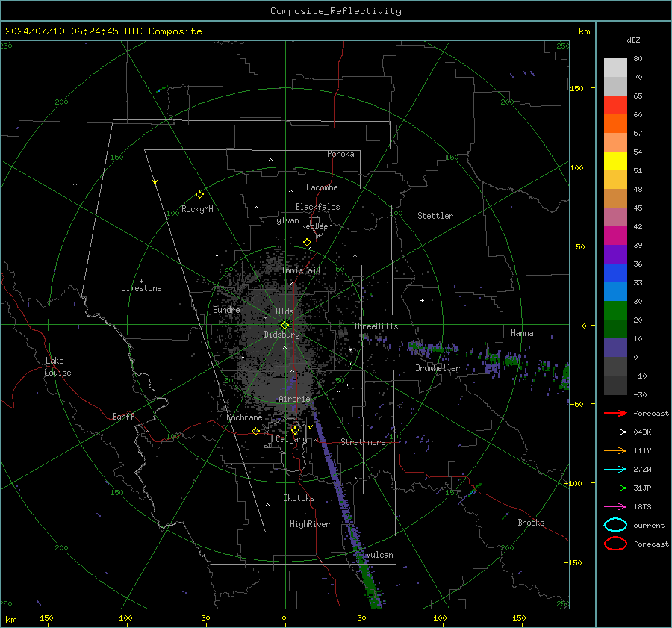Select the Sylvan label

click(285, 220)
